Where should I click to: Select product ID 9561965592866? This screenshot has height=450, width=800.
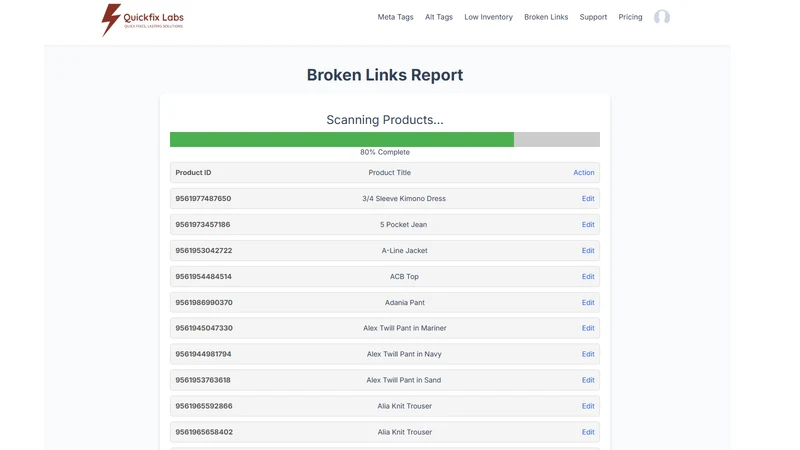[204, 406]
